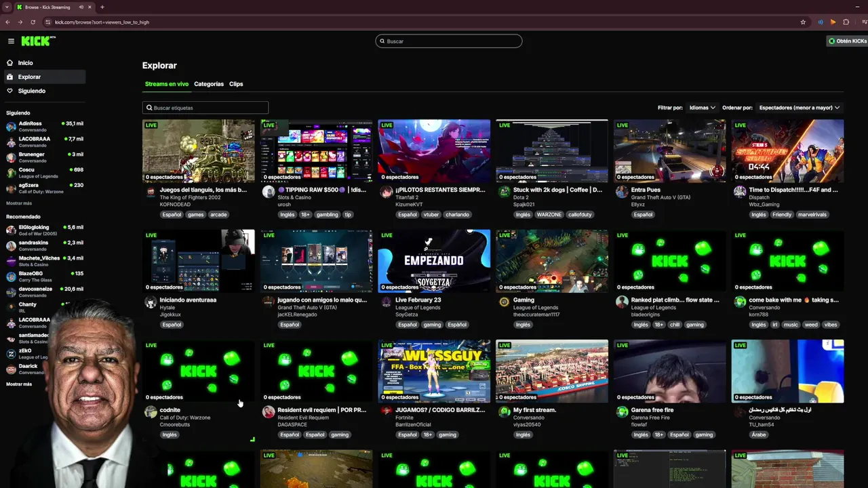Image resolution: width=868 pixels, height=488 pixels.
Task: Click the flowlaf channel avatar
Action: [622, 412]
